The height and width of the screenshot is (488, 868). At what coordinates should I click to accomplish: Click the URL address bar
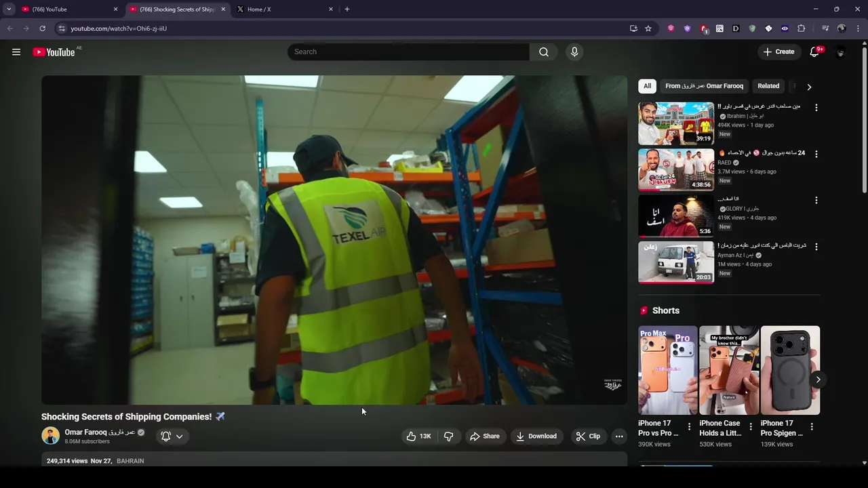click(x=346, y=28)
